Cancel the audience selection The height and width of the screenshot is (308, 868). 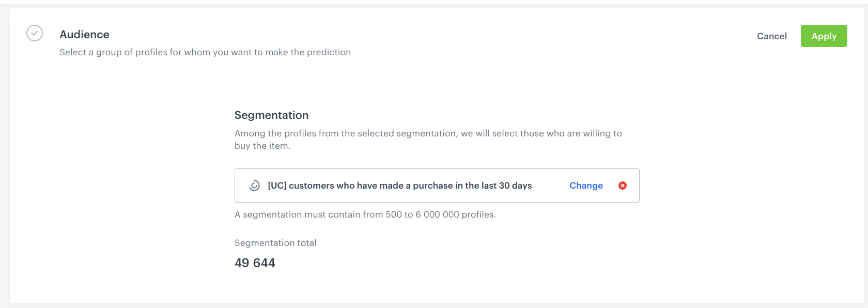point(771,36)
